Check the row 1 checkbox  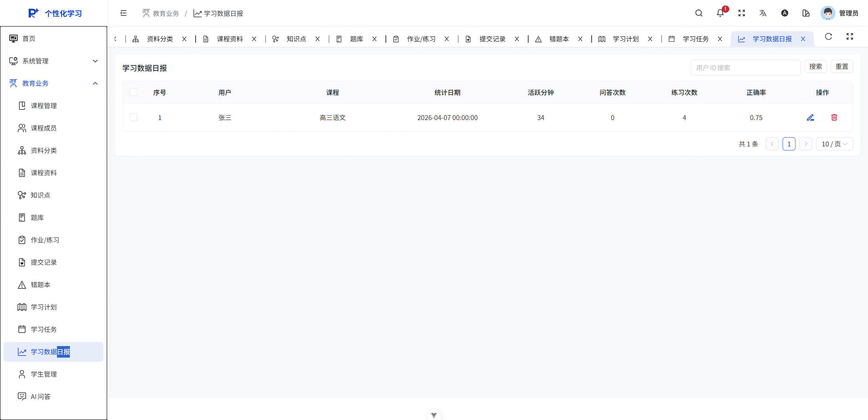pyautogui.click(x=134, y=117)
